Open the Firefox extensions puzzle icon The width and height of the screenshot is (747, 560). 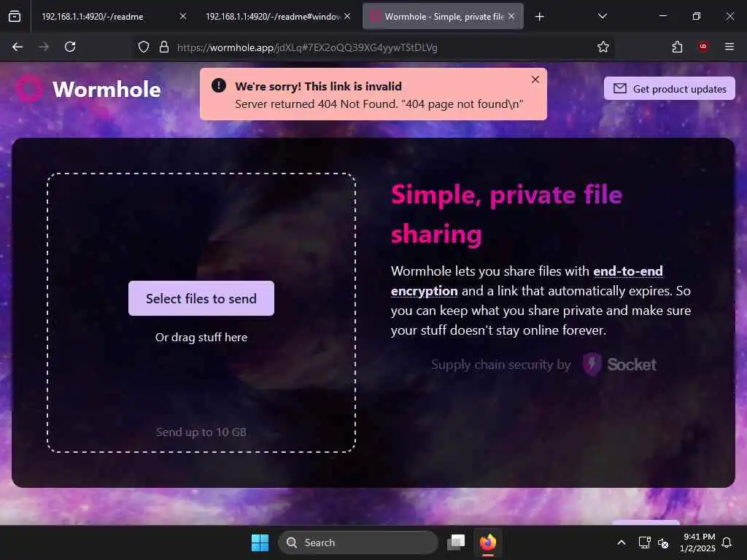[x=677, y=47]
